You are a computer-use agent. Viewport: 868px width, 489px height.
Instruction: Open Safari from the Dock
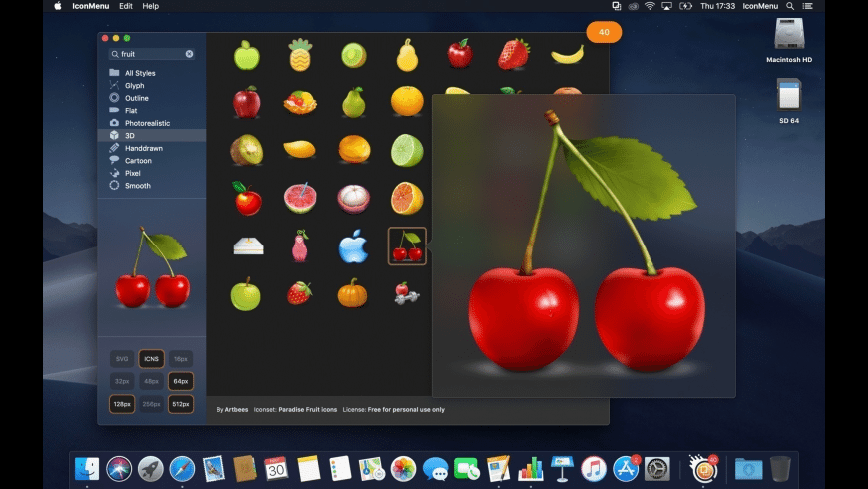pyautogui.click(x=182, y=469)
